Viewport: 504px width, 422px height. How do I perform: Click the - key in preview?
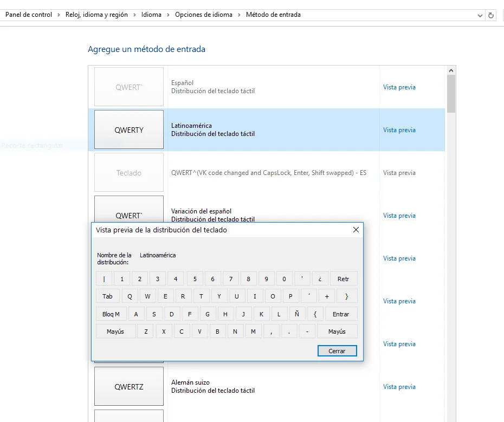click(x=307, y=332)
